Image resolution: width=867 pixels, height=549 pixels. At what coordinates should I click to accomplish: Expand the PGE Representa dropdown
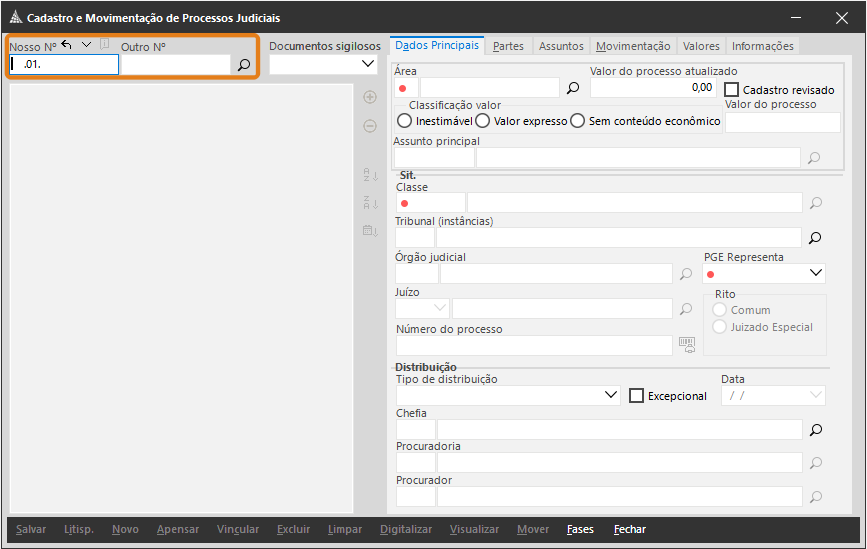coord(764,273)
